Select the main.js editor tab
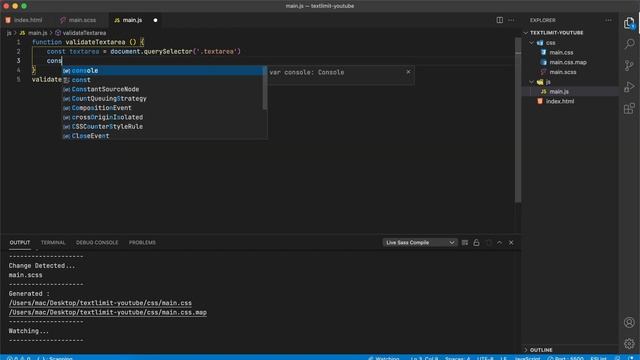The height and width of the screenshot is (360, 640). pyautogui.click(x=132, y=20)
